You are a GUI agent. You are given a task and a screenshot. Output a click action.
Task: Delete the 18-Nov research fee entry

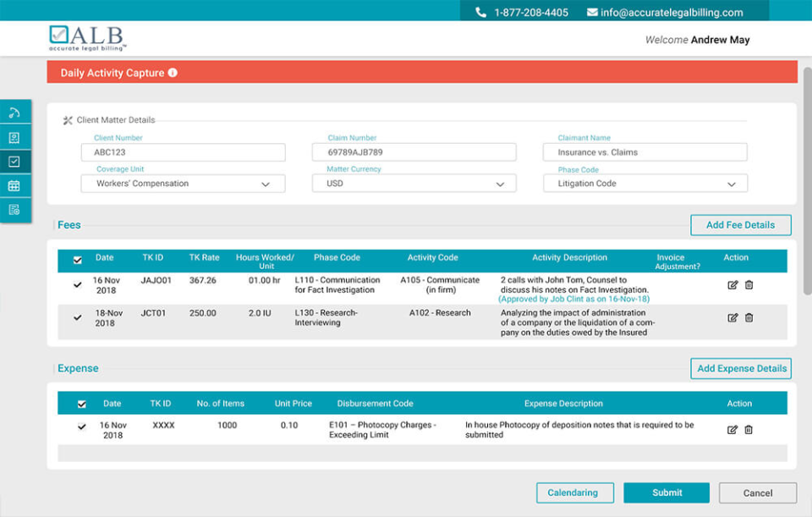point(749,318)
